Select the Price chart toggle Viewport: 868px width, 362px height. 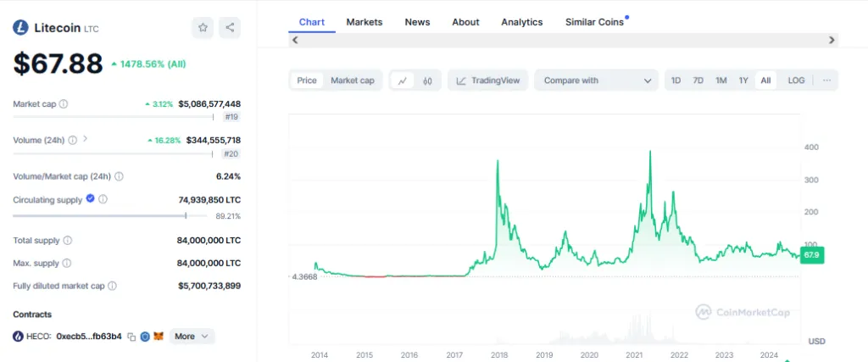click(x=307, y=81)
